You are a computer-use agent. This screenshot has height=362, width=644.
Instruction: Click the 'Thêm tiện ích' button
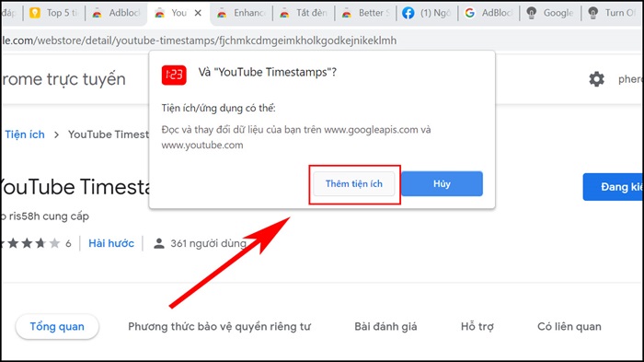[x=353, y=184]
